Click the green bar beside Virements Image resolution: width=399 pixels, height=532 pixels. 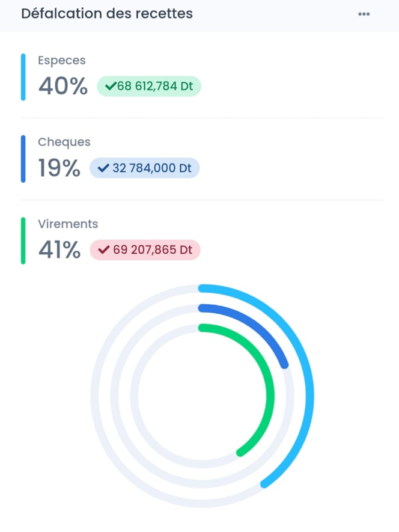pos(23,240)
